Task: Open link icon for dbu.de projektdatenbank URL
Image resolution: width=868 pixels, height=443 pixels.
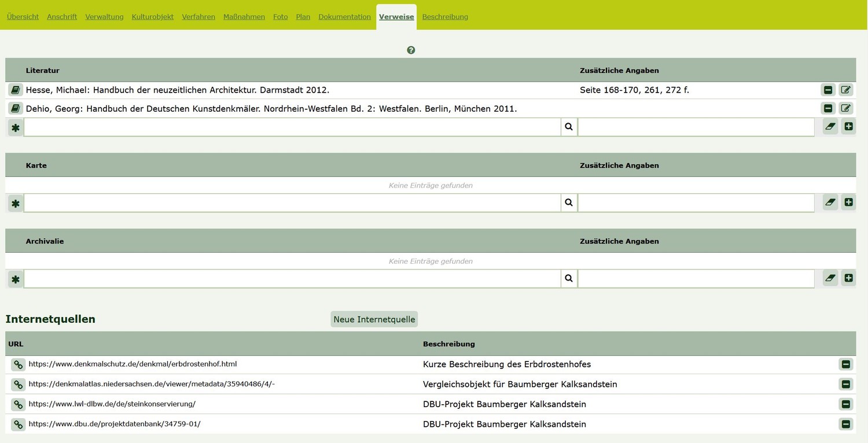Action: click(x=18, y=424)
